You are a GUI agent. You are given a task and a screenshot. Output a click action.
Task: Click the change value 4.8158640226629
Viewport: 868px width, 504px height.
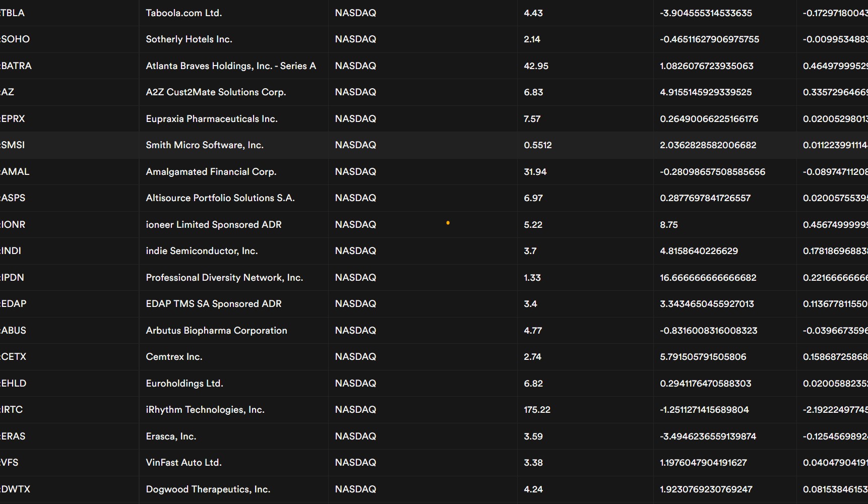[x=699, y=251]
